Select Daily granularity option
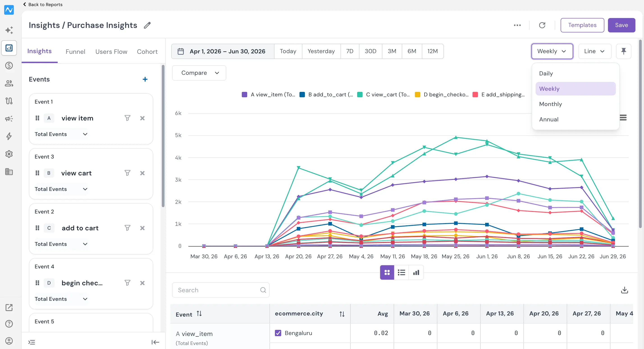 coord(575,73)
